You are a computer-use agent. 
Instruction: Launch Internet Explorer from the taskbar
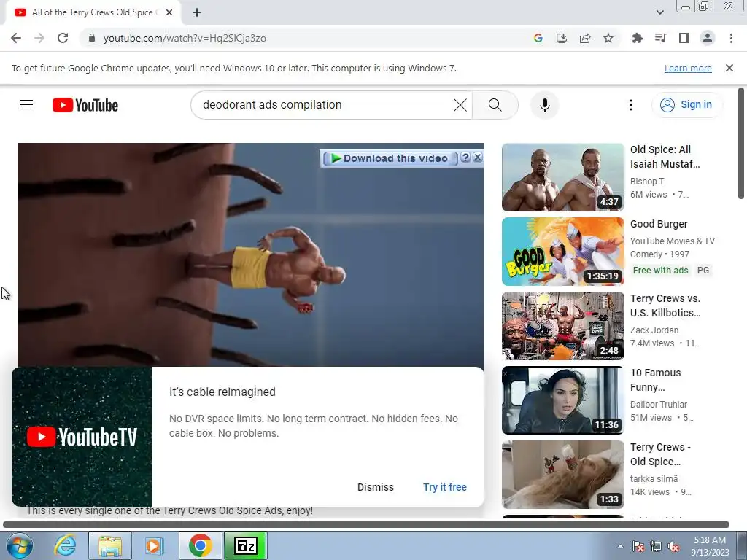click(65, 545)
